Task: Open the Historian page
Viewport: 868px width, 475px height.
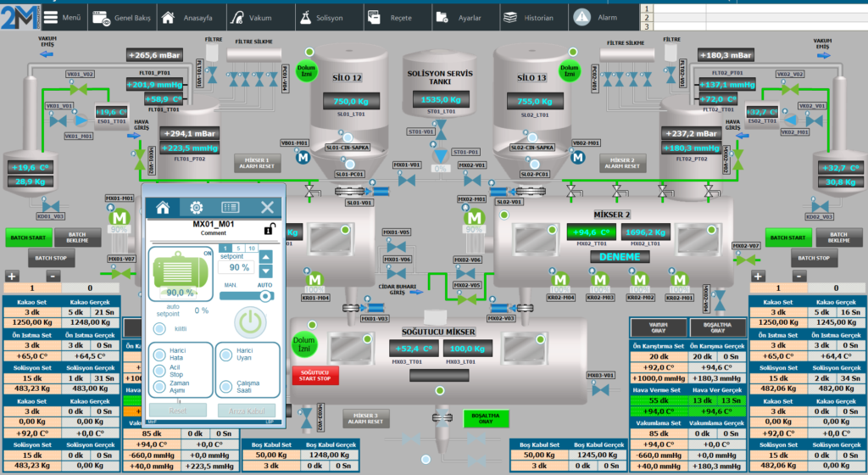Action: pyautogui.click(x=534, y=18)
